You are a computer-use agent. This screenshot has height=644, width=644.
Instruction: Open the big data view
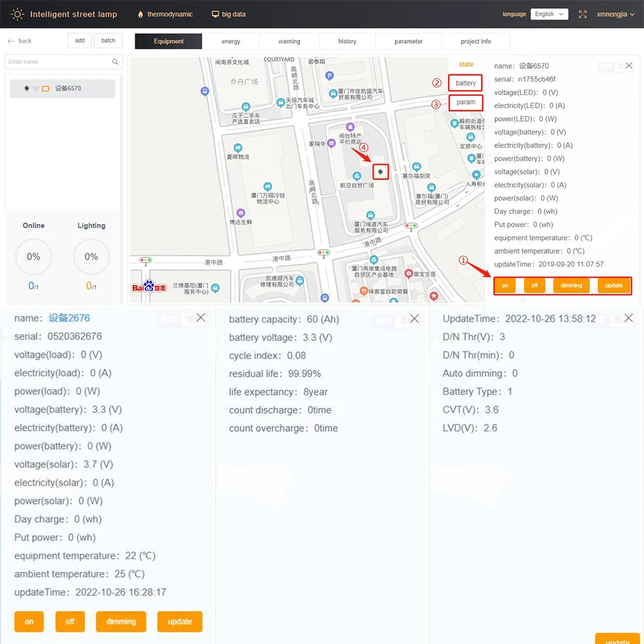[x=229, y=14]
